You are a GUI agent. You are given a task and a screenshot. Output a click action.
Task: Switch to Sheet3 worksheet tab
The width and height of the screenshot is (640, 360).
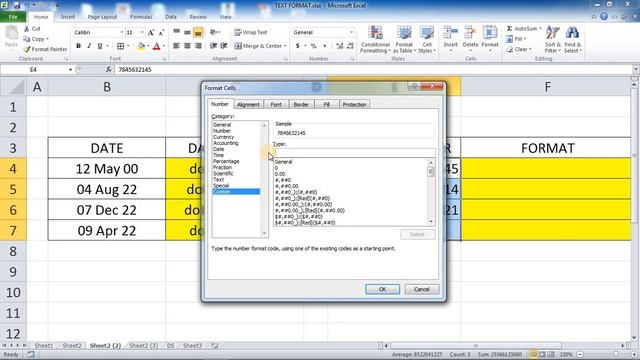192,346
